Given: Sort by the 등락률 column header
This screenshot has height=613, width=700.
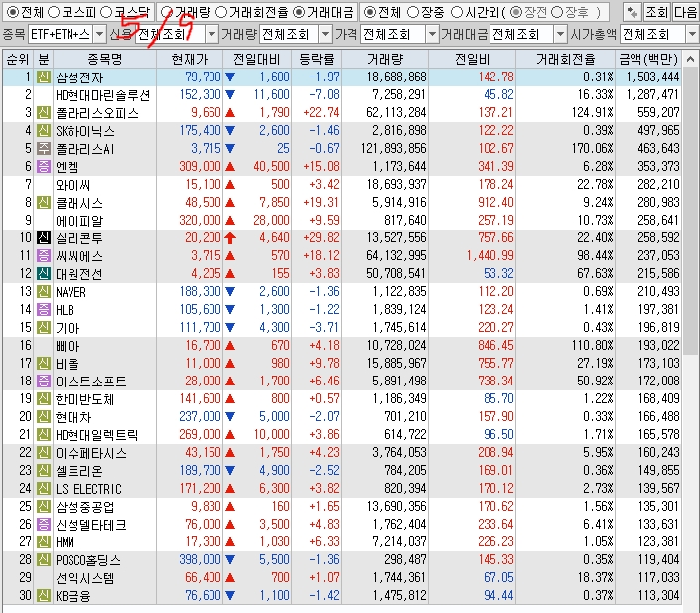Looking at the screenshot, I should (x=316, y=59).
